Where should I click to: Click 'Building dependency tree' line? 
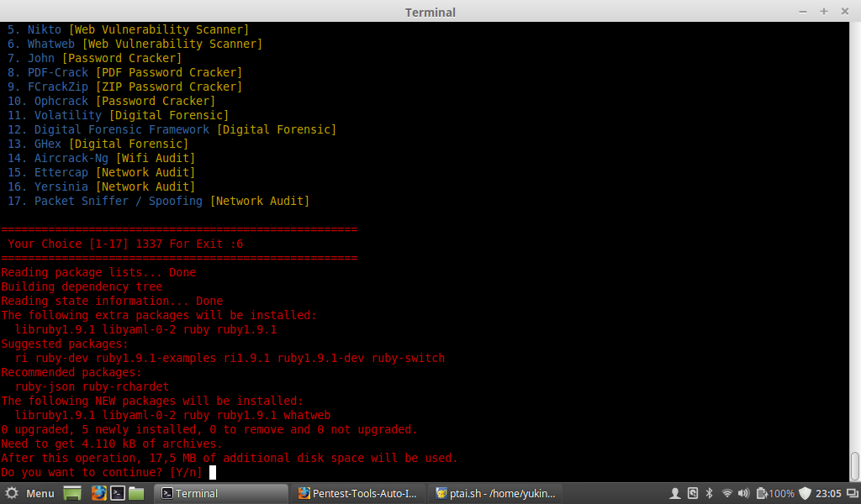coord(82,286)
